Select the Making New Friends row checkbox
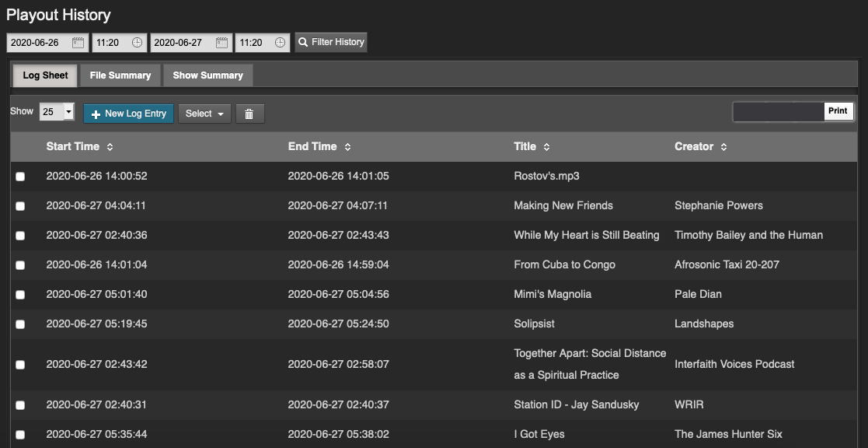Screen dimensions: 868x448 pos(20,206)
